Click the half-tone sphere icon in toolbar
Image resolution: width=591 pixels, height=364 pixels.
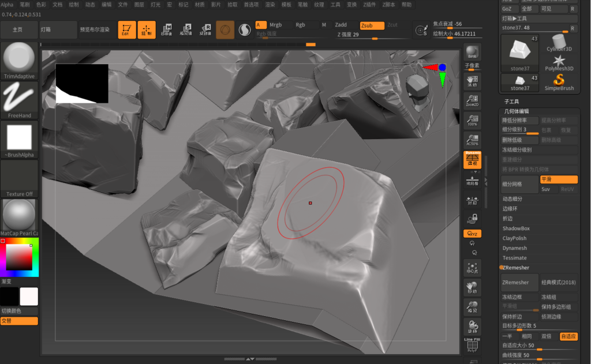tap(245, 30)
